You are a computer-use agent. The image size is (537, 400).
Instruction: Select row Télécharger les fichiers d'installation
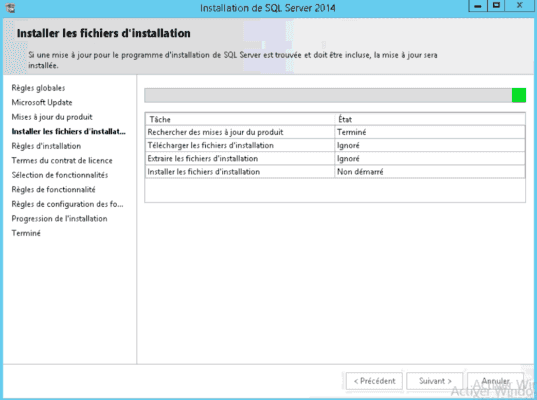[335, 146]
